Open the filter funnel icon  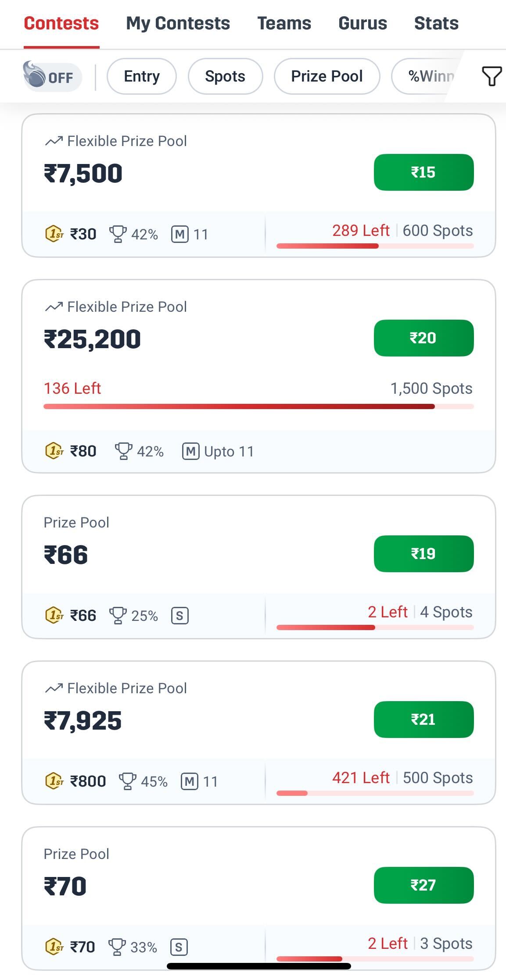[x=491, y=76]
